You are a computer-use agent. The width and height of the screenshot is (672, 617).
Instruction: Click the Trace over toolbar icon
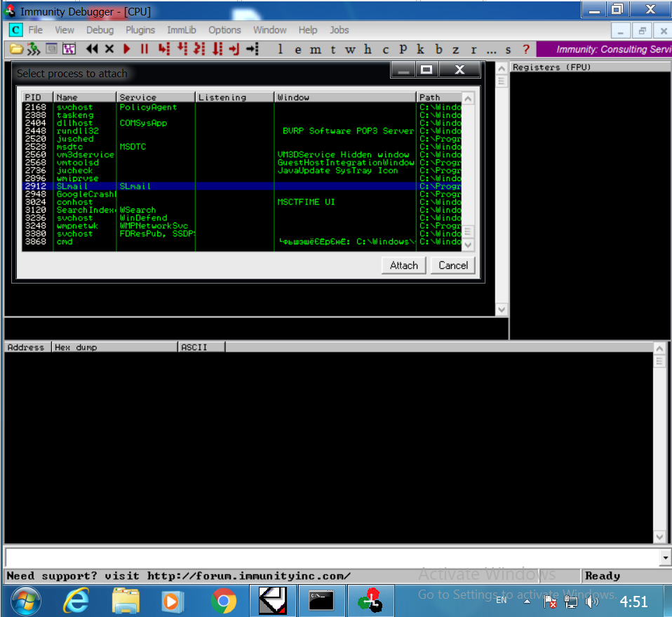(x=217, y=49)
